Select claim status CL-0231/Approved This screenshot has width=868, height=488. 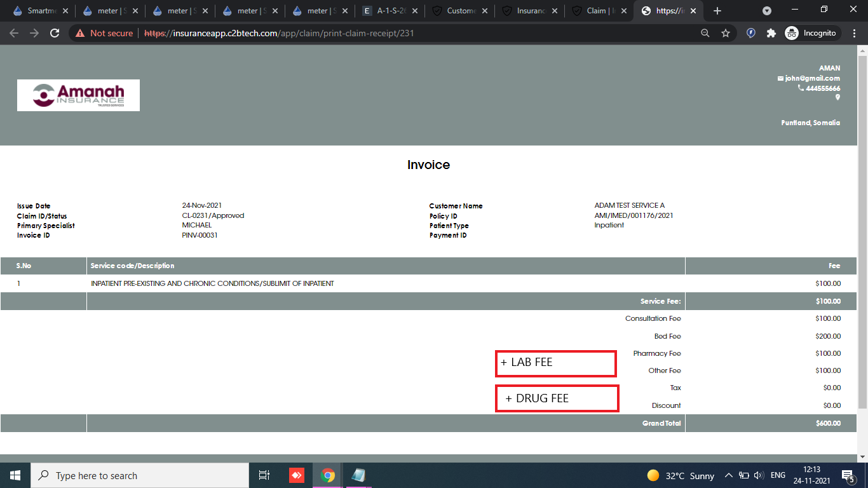pos(213,215)
